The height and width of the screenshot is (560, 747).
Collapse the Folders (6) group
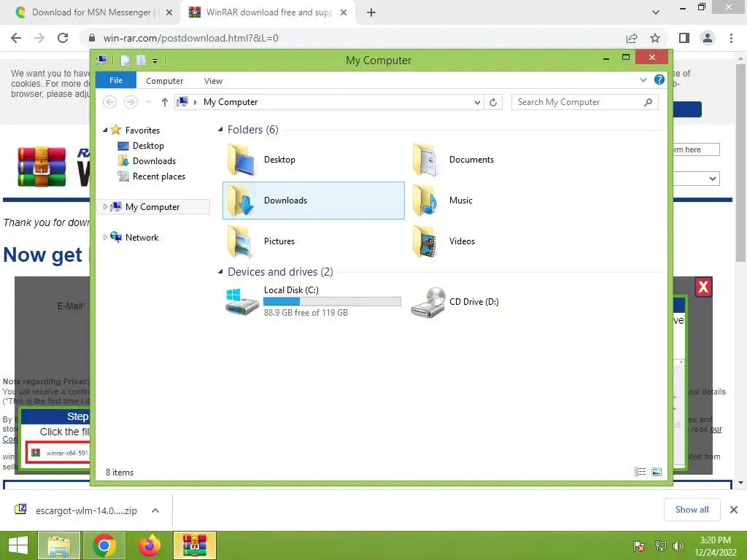pyautogui.click(x=220, y=130)
